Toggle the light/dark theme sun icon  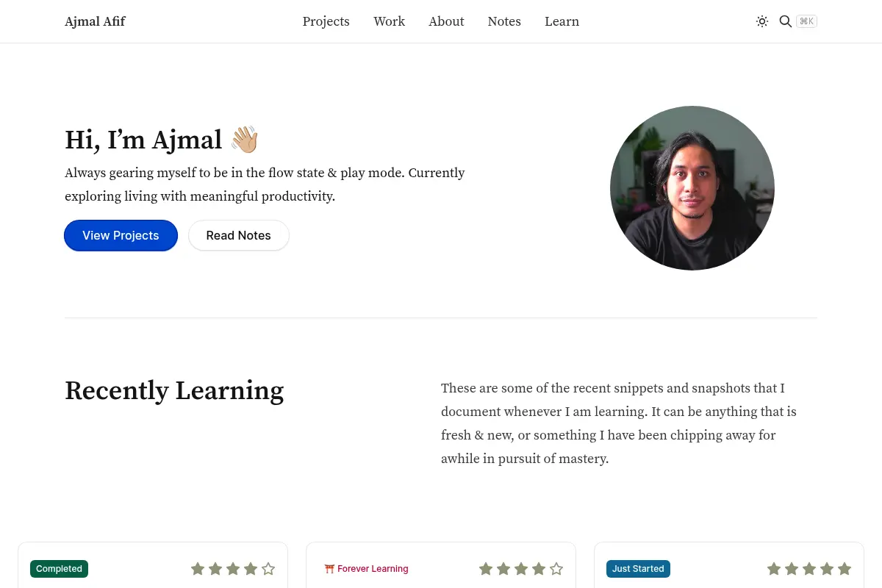[762, 21]
